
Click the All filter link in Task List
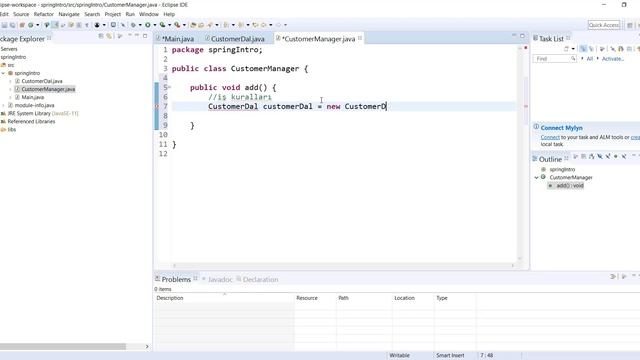(x=590, y=59)
